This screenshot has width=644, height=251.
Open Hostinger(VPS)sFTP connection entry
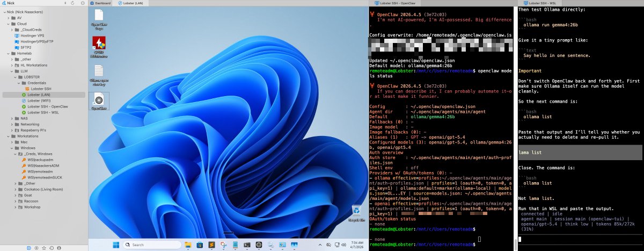coord(36,41)
